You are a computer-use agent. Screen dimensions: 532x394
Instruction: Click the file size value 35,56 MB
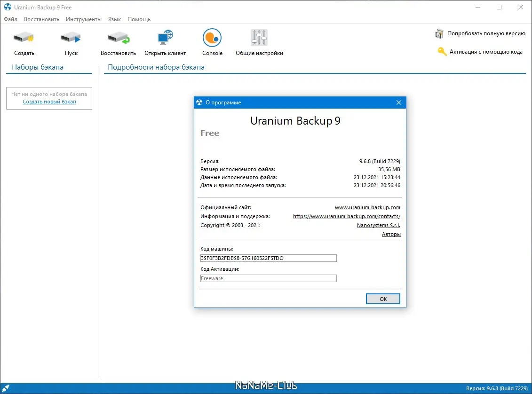(x=389, y=169)
